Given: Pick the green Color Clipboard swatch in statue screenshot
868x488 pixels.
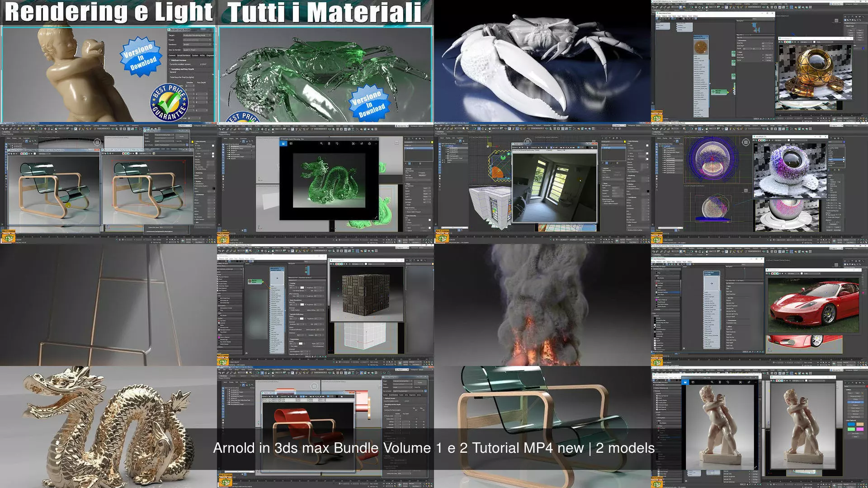Looking at the screenshot, I should tap(851, 429).
